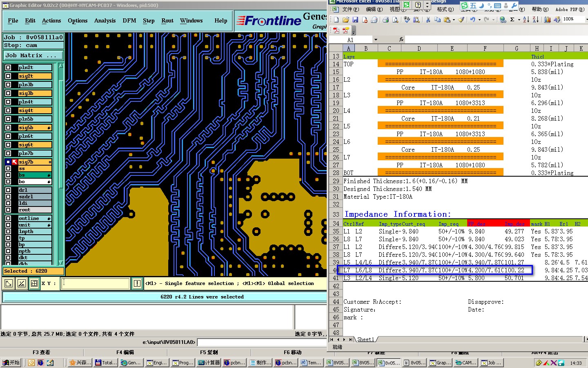The width and height of the screenshot is (588, 368).
Task: Click the Job Matrix button
Action: click(x=33, y=56)
